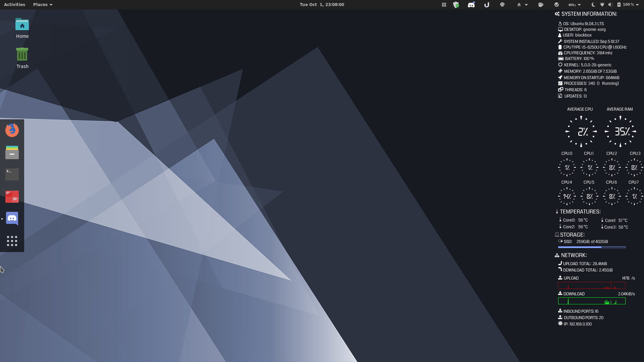Click the 'USER: blackbox' line
644x362 pixels.
(575, 35)
